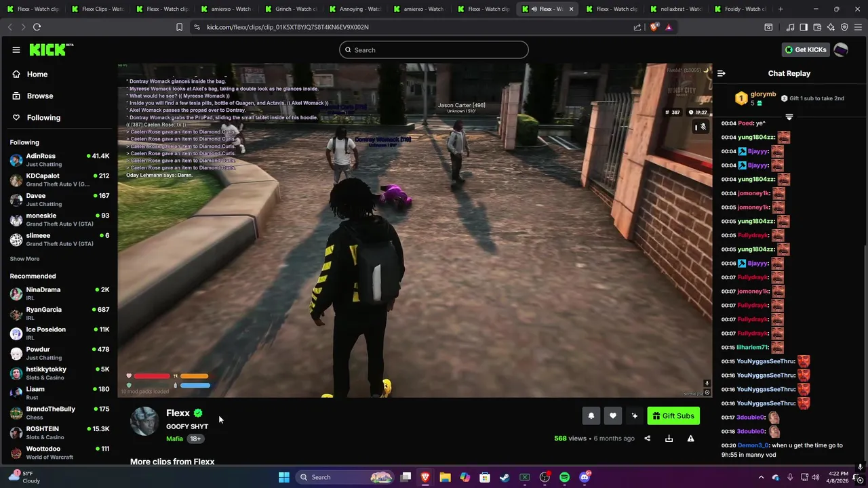The image size is (868, 488).
Task: Open RyanGarcia recommended channel
Action: 59,313
